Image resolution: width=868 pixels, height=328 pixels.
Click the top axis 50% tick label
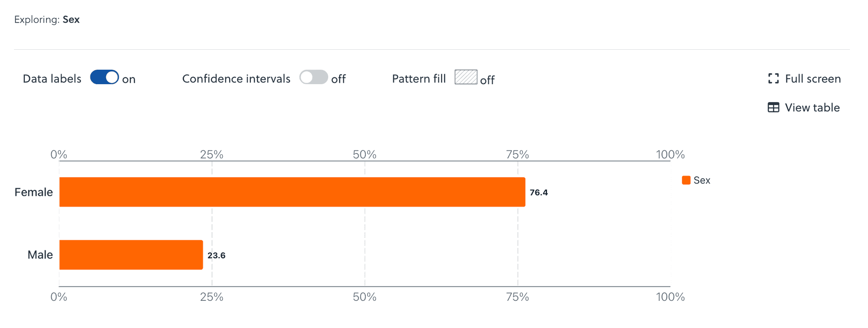click(364, 154)
